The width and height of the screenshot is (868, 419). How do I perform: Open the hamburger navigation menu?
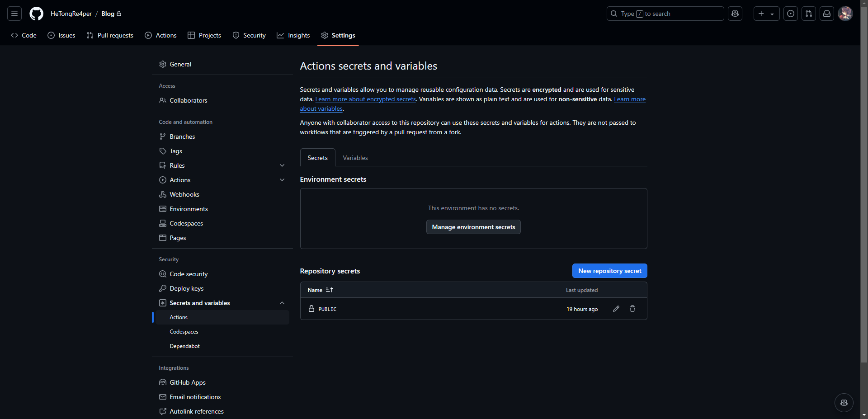tap(14, 14)
